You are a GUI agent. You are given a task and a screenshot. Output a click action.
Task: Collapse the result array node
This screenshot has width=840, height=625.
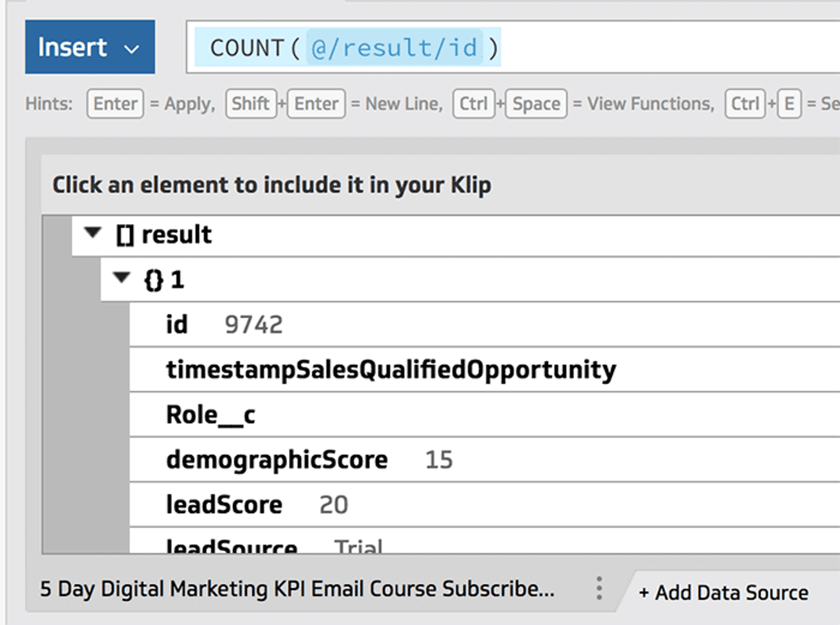93,233
